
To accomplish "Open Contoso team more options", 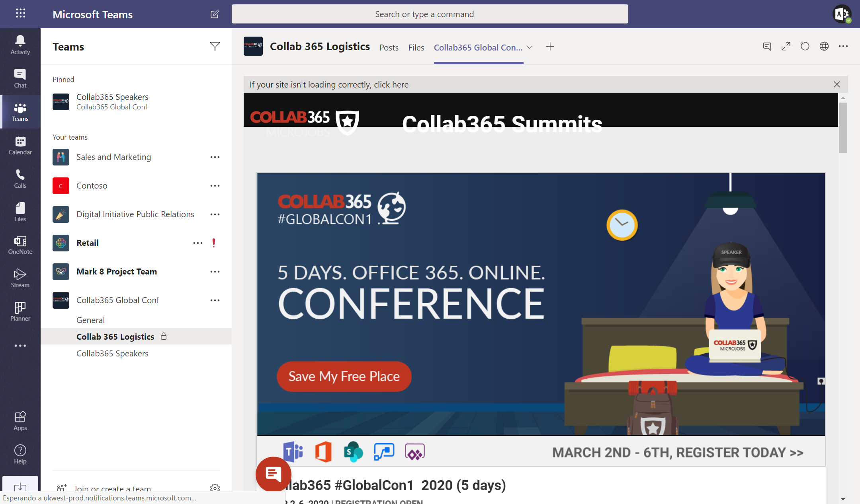I will click(215, 186).
